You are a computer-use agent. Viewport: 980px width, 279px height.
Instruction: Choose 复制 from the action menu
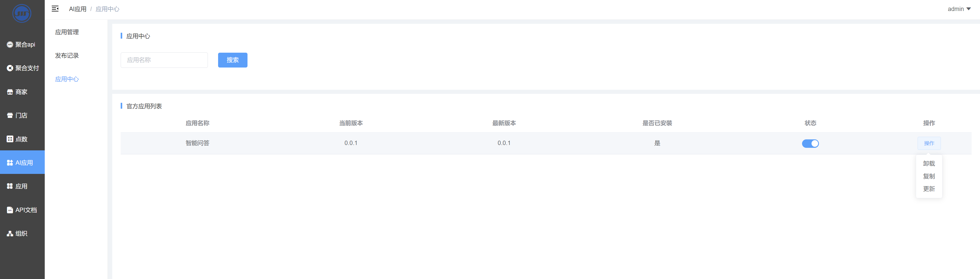point(929,176)
